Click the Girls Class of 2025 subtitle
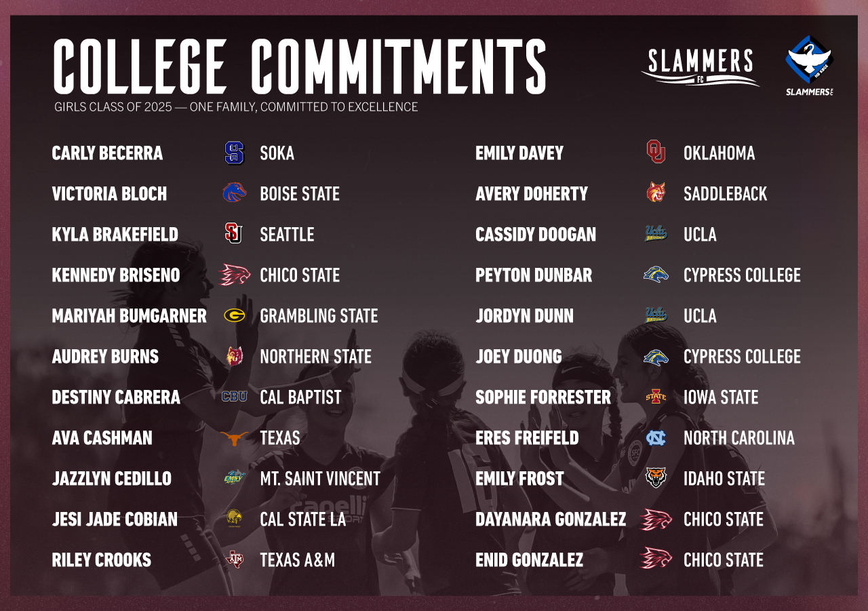The height and width of the screenshot is (611, 868). [236, 107]
